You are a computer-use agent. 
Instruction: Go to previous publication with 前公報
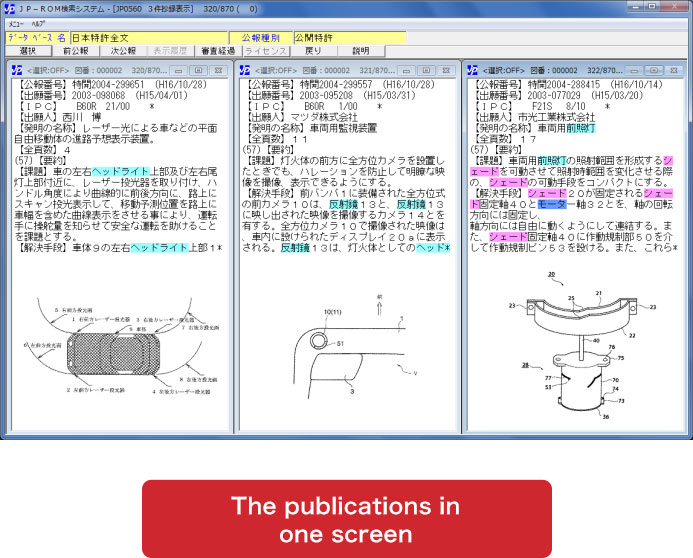click(x=75, y=50)
